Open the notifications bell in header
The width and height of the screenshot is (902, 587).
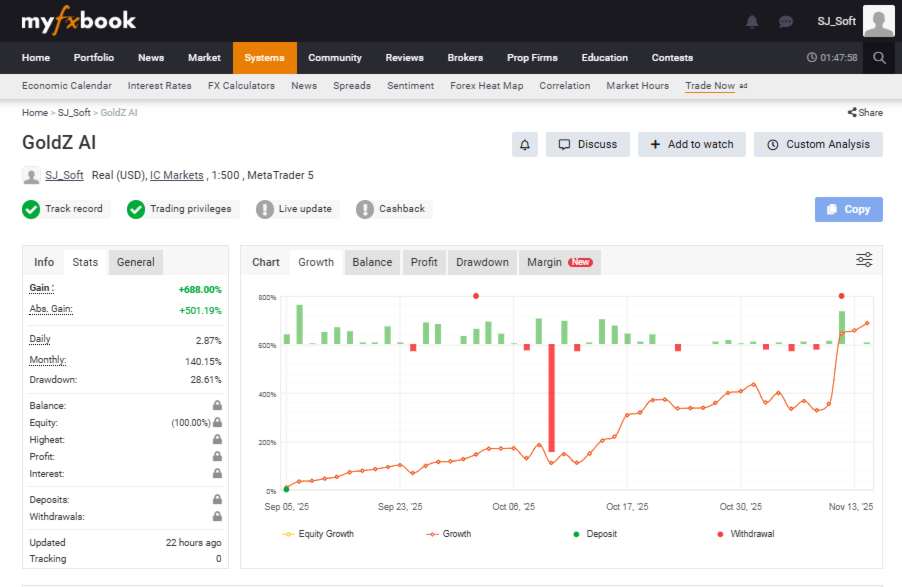[752, 22]
